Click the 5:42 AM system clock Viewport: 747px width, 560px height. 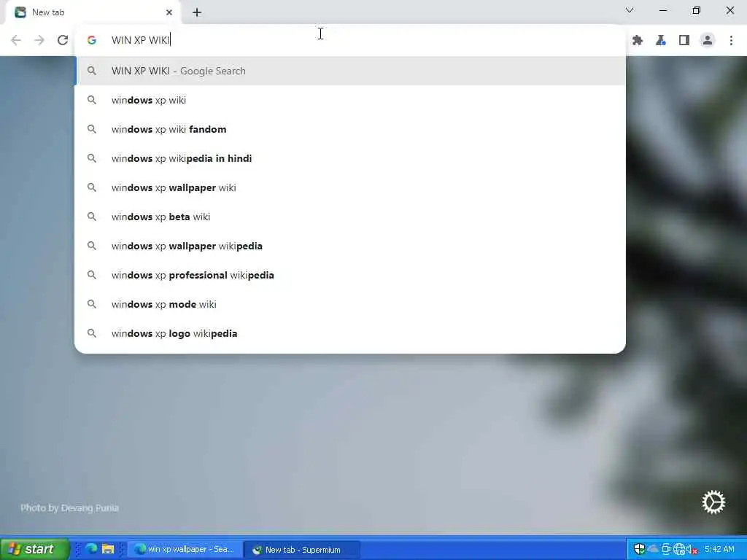click(719, 549)
